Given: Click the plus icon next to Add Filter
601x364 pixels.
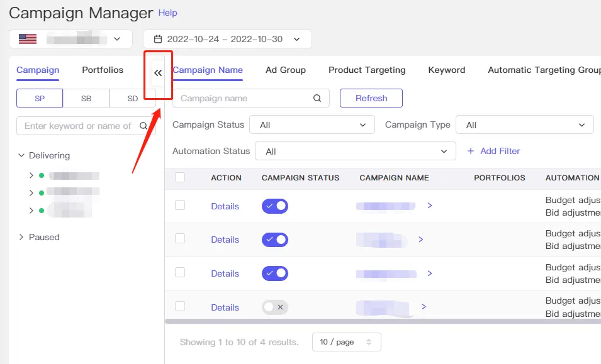Looking at the screenshot, I should [x=471, y=151].
